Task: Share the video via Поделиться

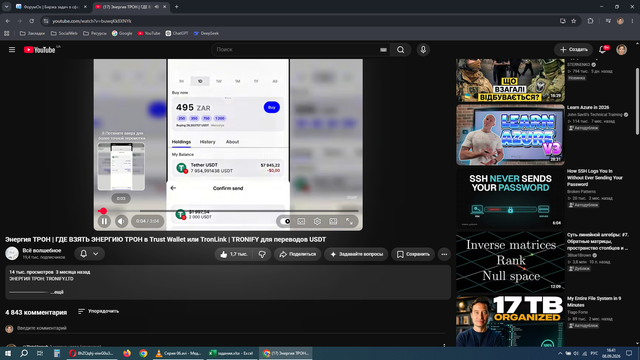Action: [x=298, y=254]
